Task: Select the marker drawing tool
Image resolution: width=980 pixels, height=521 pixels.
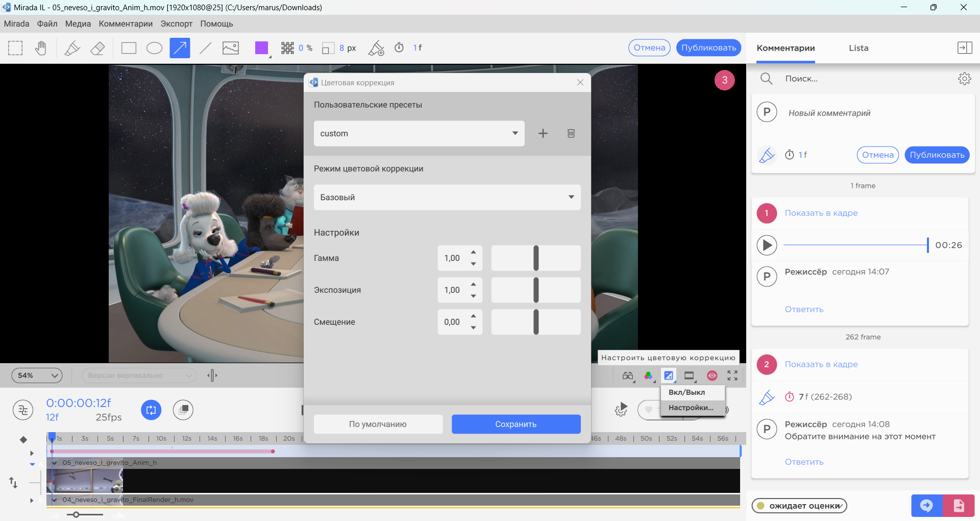Action: coord(72,48)
